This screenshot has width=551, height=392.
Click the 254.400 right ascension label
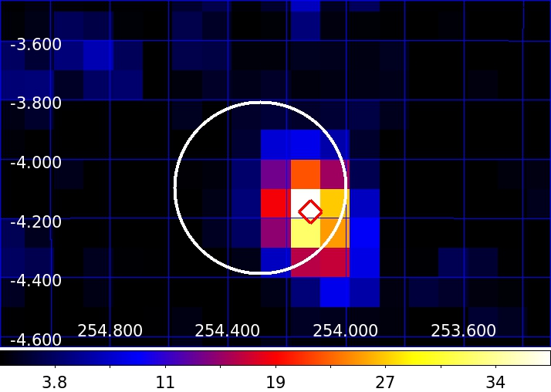[228, 330]
